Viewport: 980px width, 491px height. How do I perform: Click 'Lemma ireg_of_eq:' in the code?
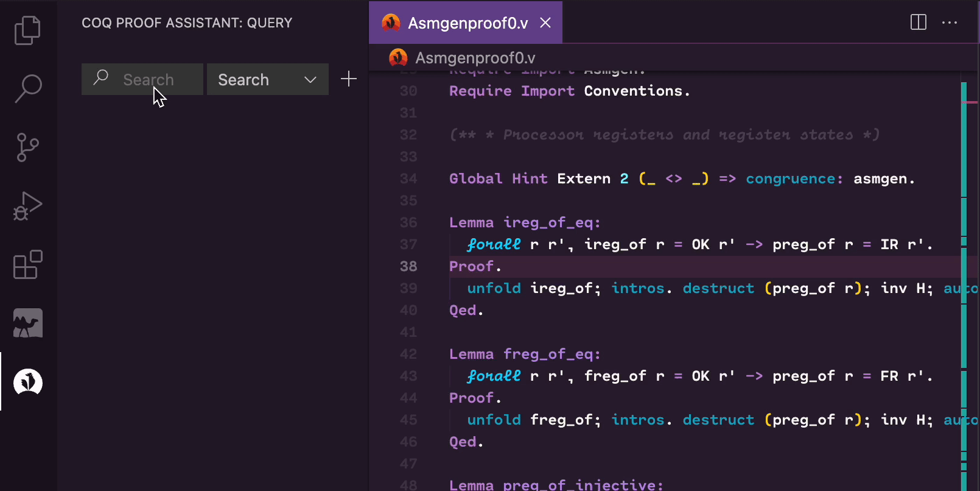[x=525, y=223]
